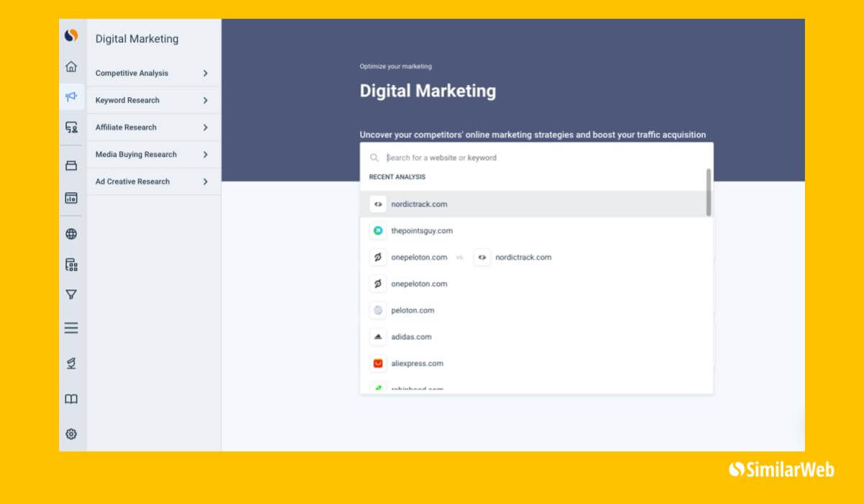Click the adidas.com logo favicon
The image size is (864, 504).
378,336
